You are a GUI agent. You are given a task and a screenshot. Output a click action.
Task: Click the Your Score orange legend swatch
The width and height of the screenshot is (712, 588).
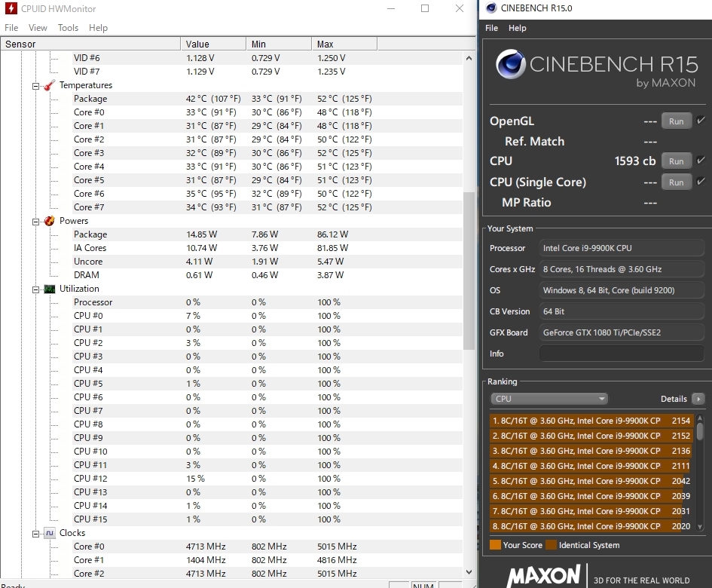[x=495, y=545]
